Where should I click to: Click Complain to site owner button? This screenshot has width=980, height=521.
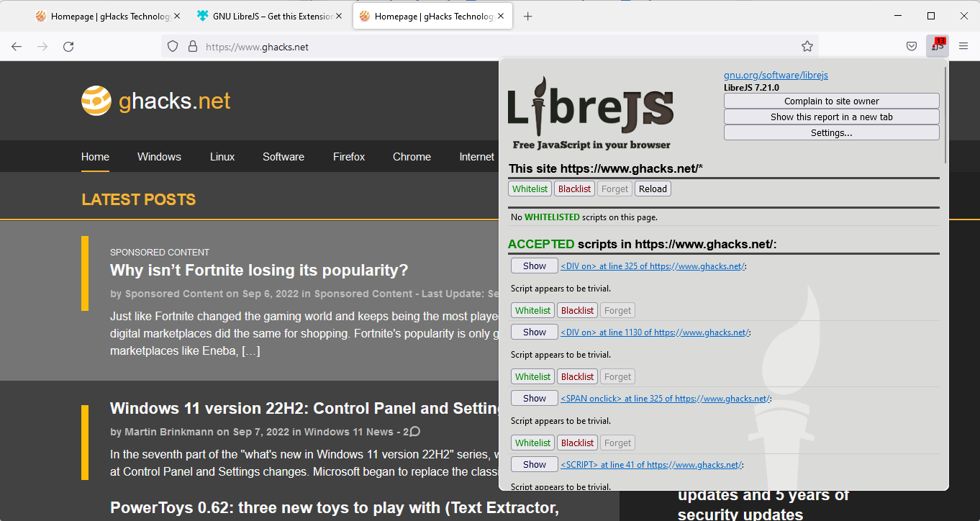coord(831,101)
